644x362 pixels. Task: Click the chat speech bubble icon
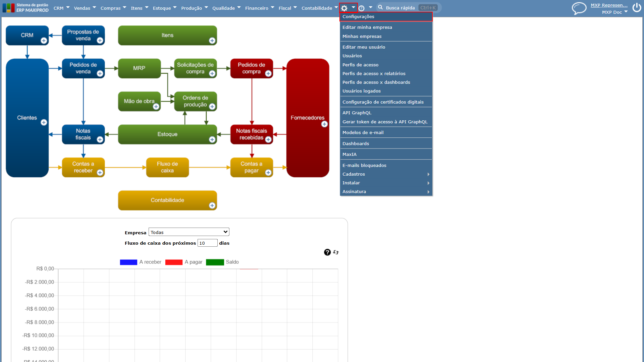pos(579,8)
